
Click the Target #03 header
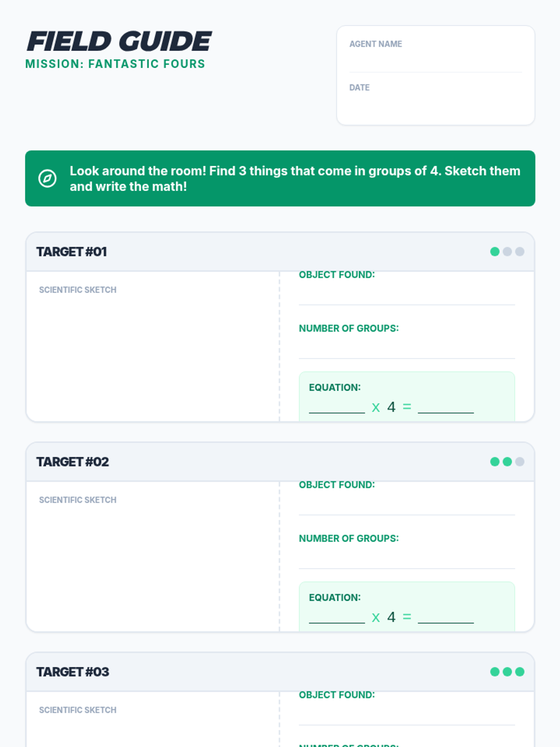(x=73, y=672)
